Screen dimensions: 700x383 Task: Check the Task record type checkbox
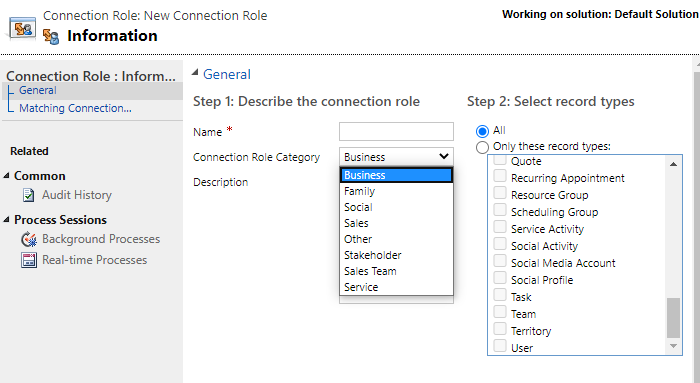point(500,295)
